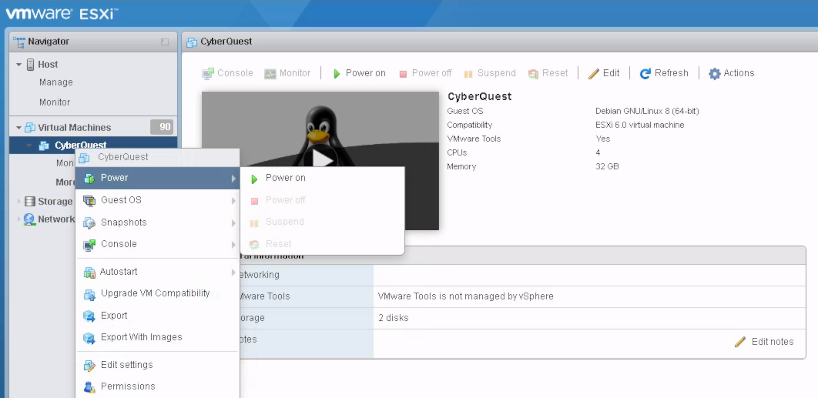
Task: Expand the Storage tree node
Action: pyautogui.click(x=19, y=201)
